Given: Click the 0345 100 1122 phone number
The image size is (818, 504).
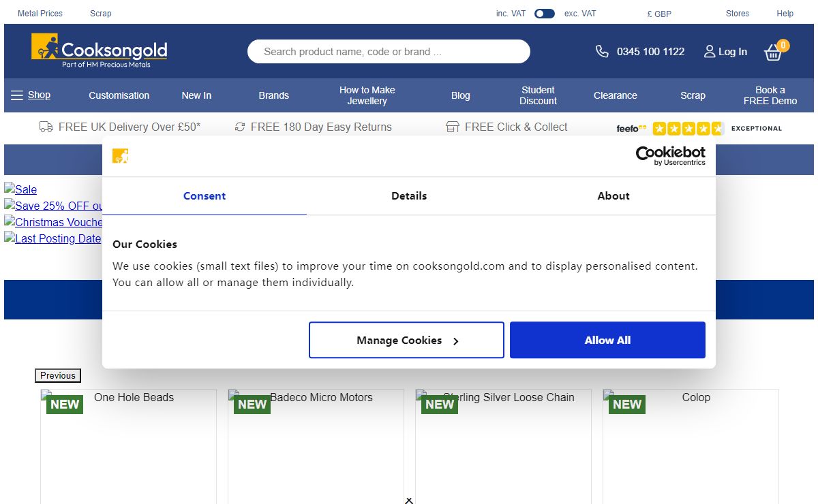Looking at the screenshot, I should click(650, 52).
